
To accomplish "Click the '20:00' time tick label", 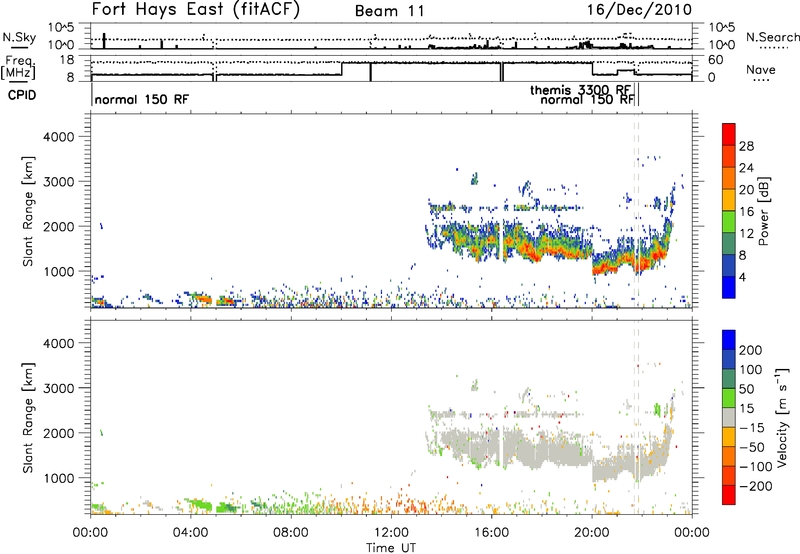I will pos(591,533).
